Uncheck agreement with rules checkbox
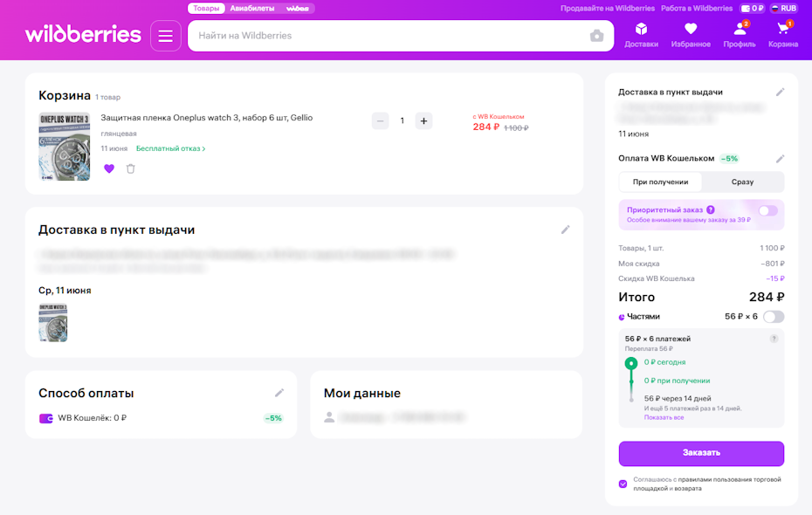This screenshot has width=812, height=515. click(623, 484)
